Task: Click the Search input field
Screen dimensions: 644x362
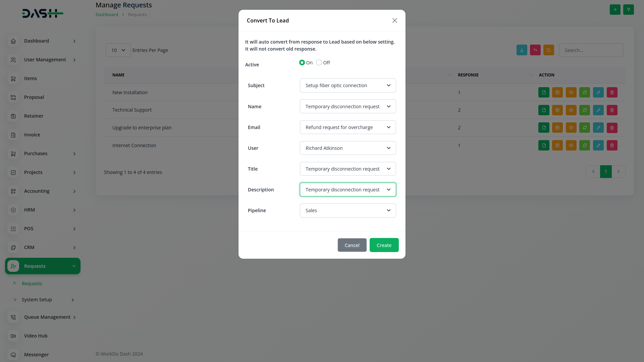Action: coord(591,50)
